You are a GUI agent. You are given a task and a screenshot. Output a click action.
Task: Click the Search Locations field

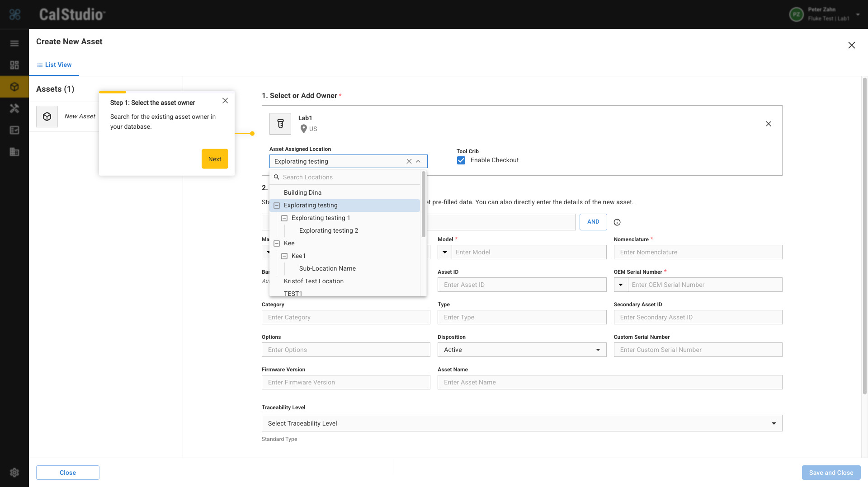coord(344,177)
